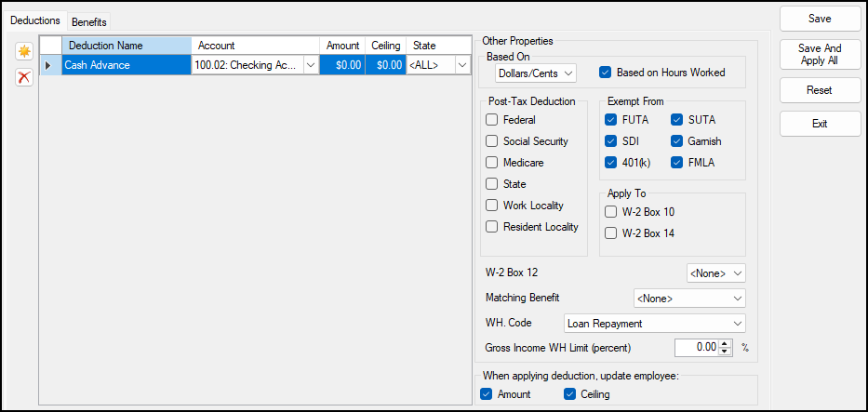868x412 pixels.
Task: Uncheck the FUTA exemption checkbox
Action: (611, 120)
